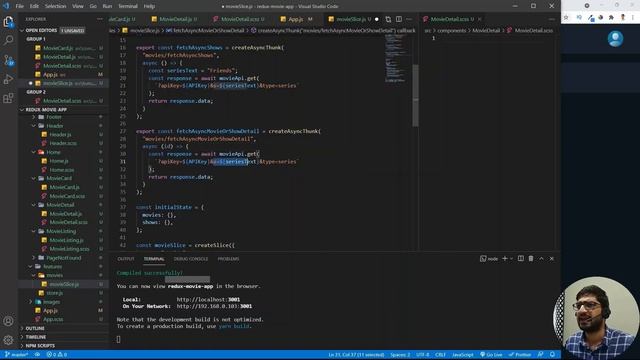Click the editor vertical scrollbar
This screenshot has width=640, height=360.
coord(416,96)
